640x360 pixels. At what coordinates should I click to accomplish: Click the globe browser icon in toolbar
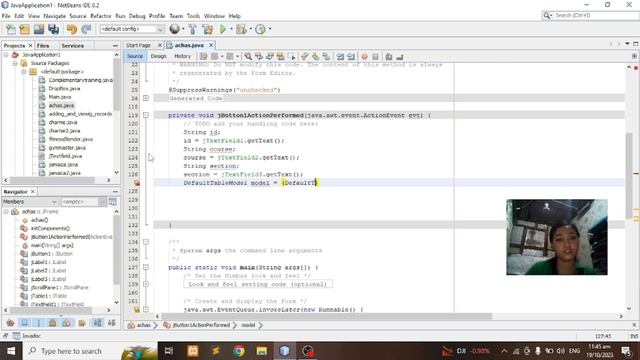[x=175, y=29]
